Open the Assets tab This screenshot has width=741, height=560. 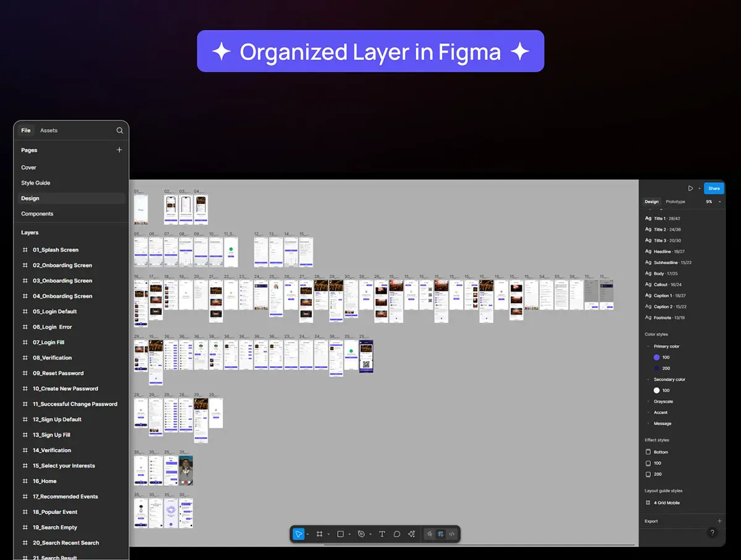point(49,131)
